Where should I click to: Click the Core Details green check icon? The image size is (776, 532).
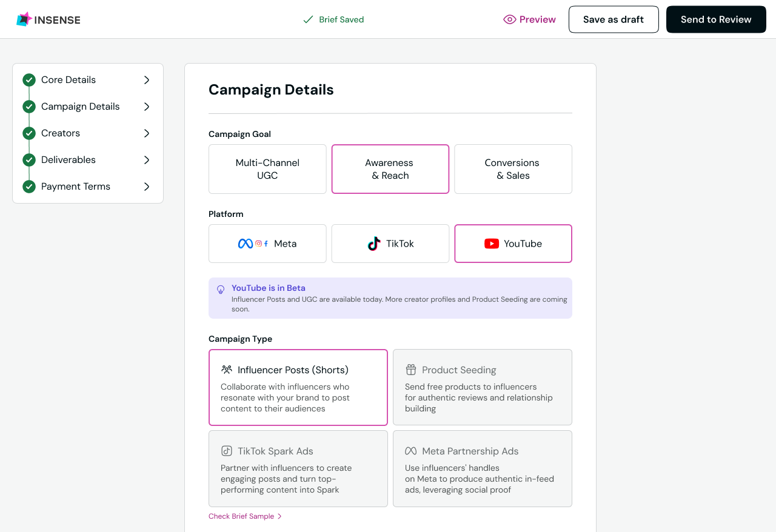(x=29, y=80)
